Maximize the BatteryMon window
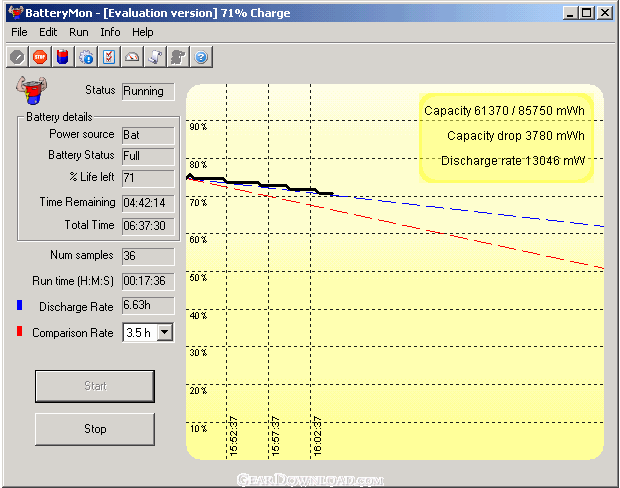The width and height of the screenshot is (620, 488). tap(587, 13)
